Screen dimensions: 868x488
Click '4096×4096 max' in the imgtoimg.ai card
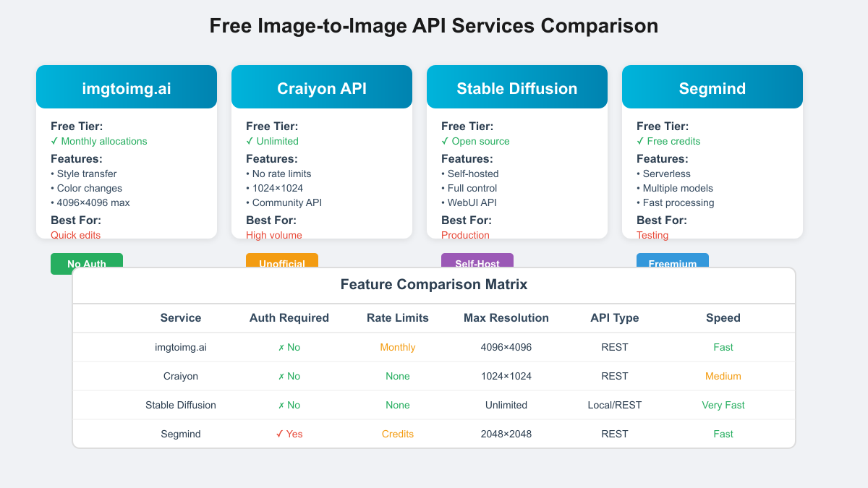pos(90,202)
